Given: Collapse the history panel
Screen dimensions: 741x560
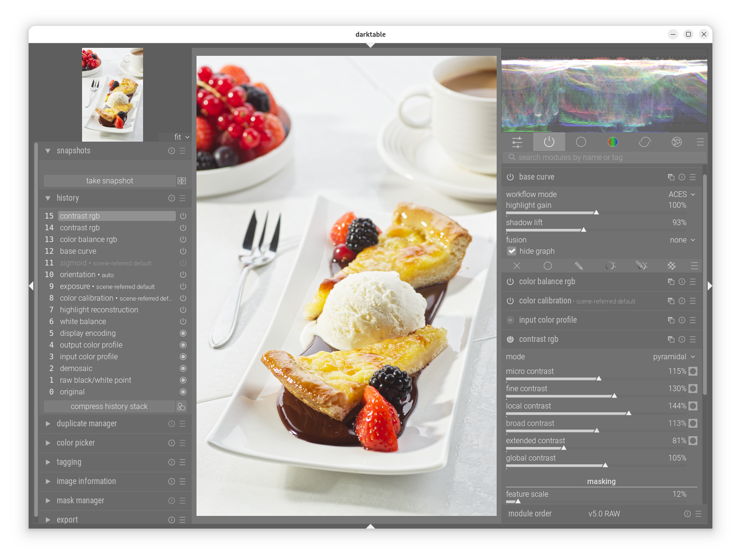Looking at the screenshot, I should (x=48, y=198).
